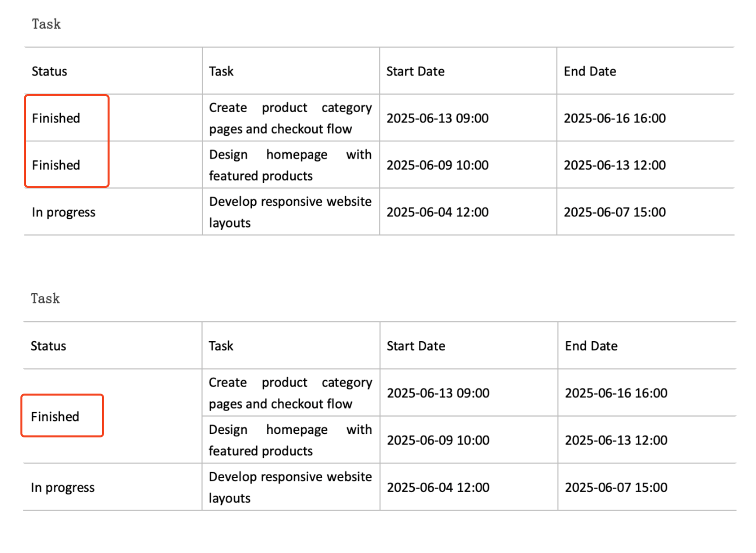Screen dimensions: 756x553
Task: Click 2025-06-07 15:00 end date in the top table
Action: (x=615, y=212)
